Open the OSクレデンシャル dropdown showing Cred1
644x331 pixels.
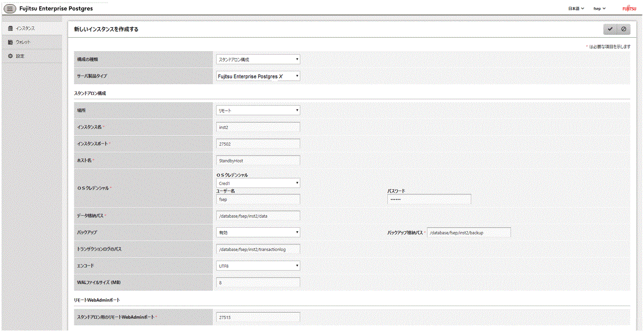coord(258,183)
